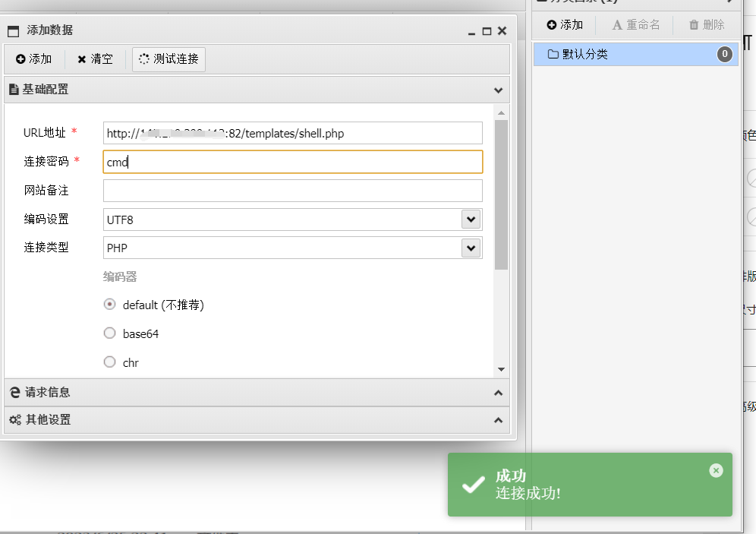Image resolution: width=756 pixels, height=534 pixels.
Task: Click 重命名 in the category panel
Action: pyautogui.click(x=636, y=24)
